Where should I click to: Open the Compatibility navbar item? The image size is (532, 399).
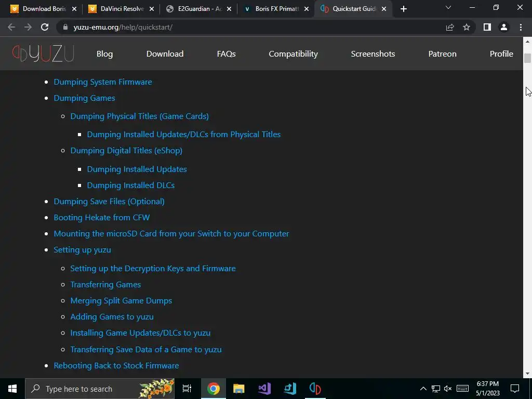click(293, 54)
